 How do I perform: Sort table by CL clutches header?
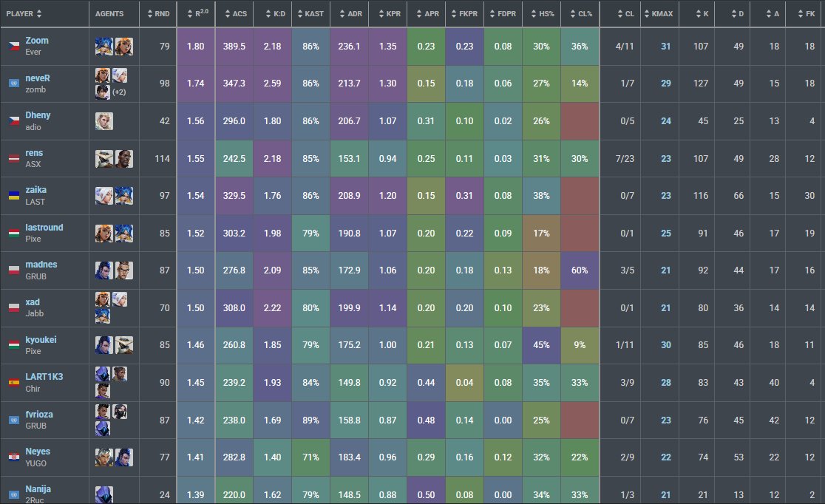[x=625, y=14]
